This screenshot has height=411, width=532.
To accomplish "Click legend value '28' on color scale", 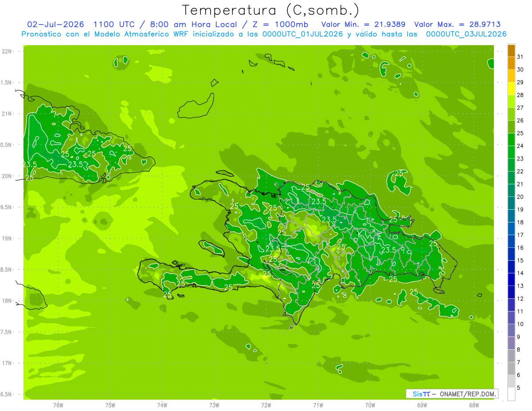I will click(x=520, y=95).
